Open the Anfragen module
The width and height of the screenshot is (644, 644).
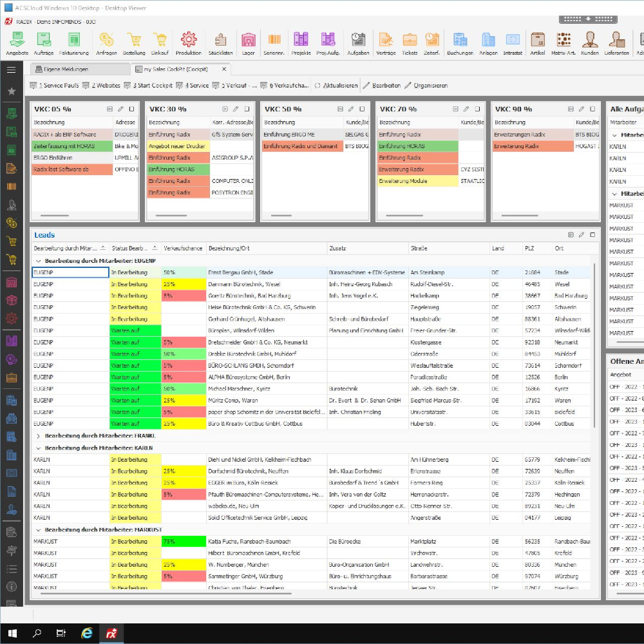coord(106,44)
